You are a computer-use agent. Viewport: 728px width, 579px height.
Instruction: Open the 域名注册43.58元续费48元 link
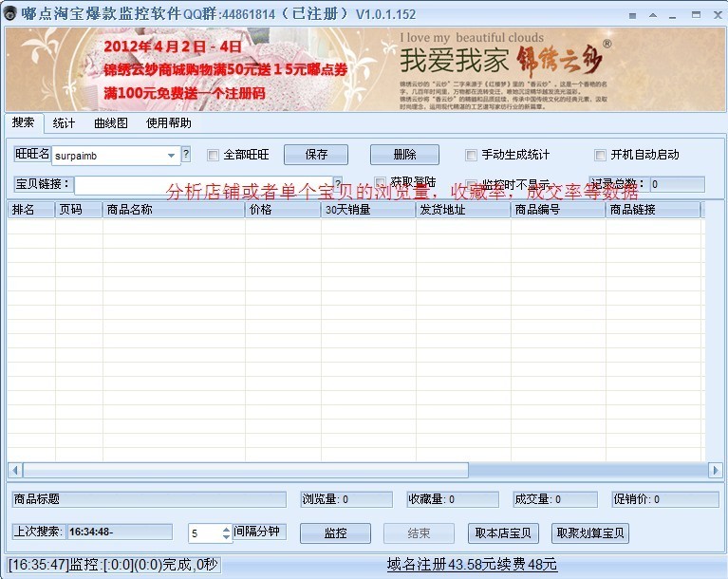coord(472,565)
